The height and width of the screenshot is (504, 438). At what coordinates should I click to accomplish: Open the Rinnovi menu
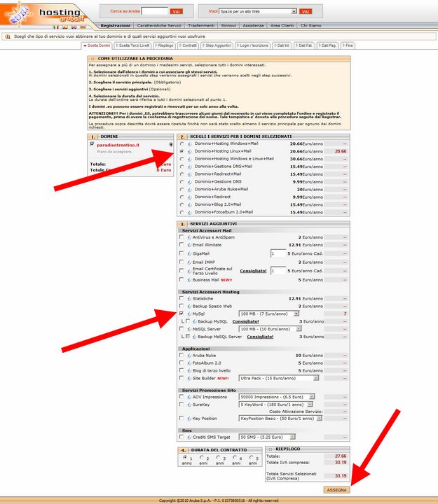click(x=228, y=25)
